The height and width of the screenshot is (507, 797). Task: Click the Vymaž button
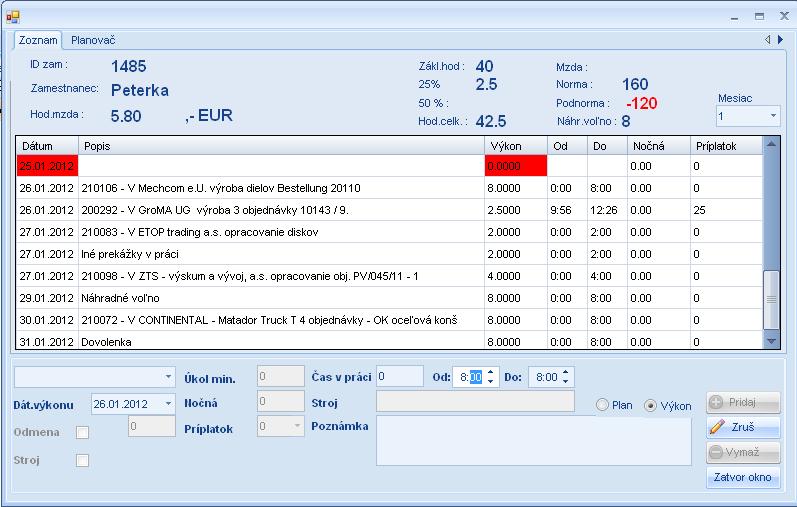[743, 452]
